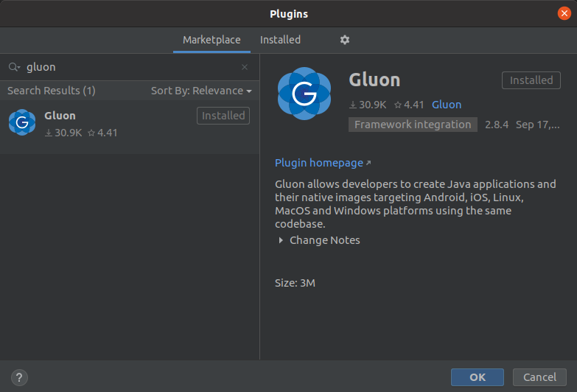Click the Gluon logo in search results
Screen dimensions: 577x392
pos(22,122)
